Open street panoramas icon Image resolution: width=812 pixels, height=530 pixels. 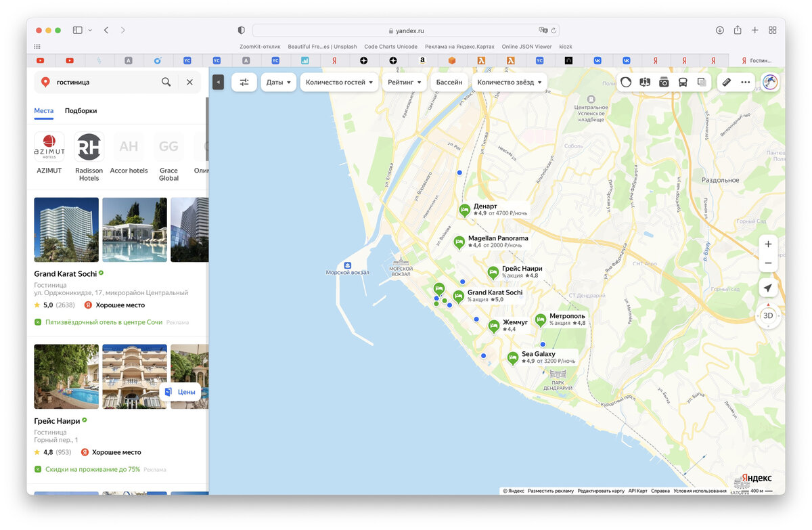(x=645, y=82)
